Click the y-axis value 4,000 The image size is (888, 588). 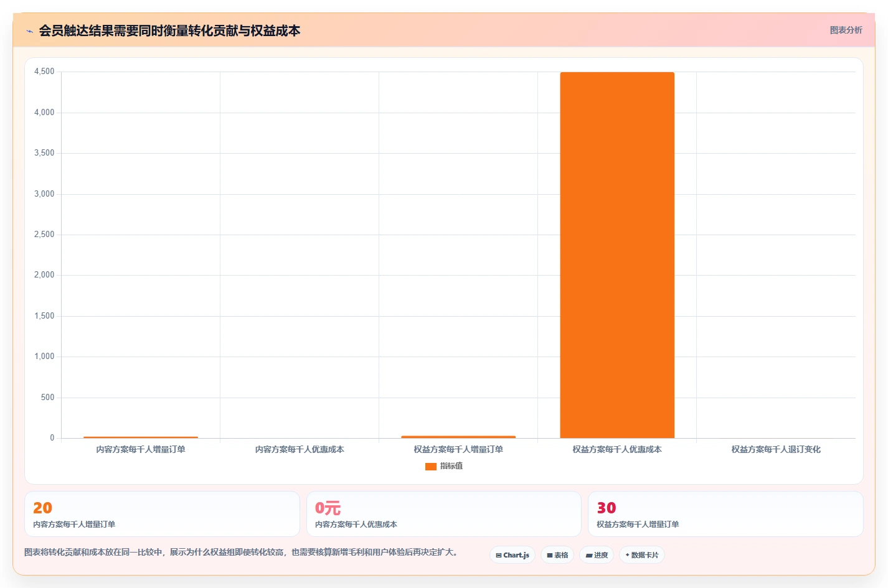pyautogui.click(x=44, y=113)
